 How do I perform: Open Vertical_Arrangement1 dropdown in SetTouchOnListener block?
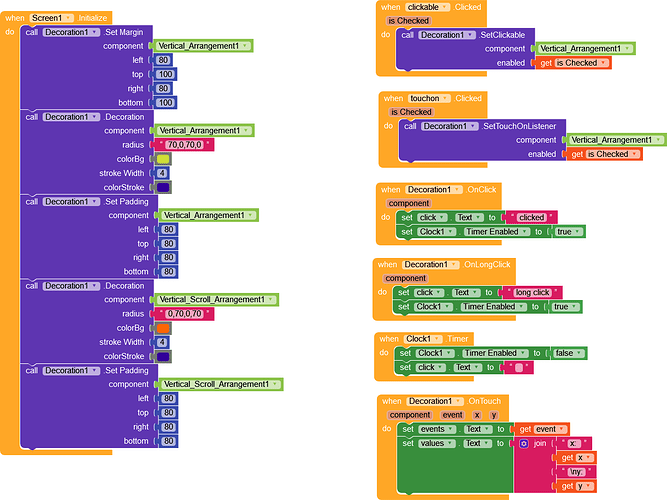click(616, 140)
